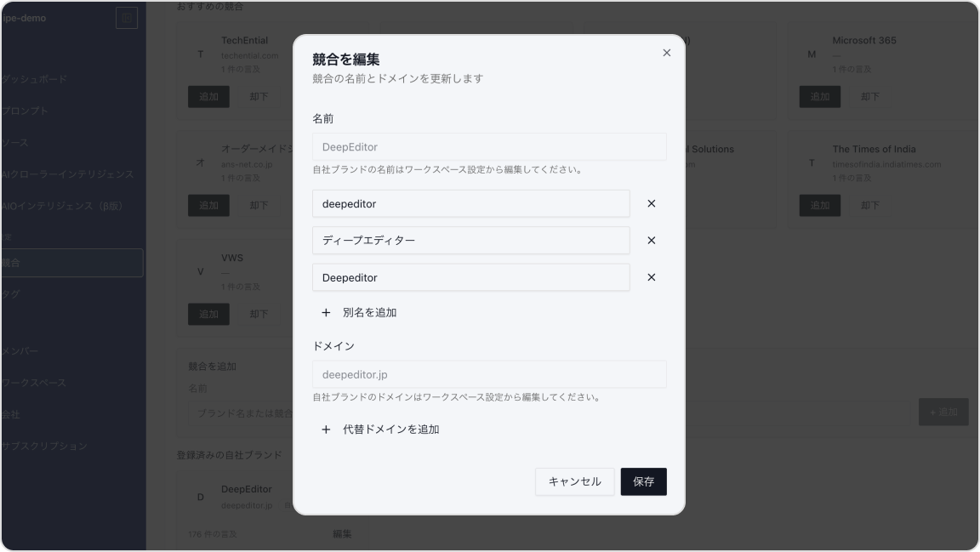Click 追加 on the Microsoft 365 card

pos(819,96)
